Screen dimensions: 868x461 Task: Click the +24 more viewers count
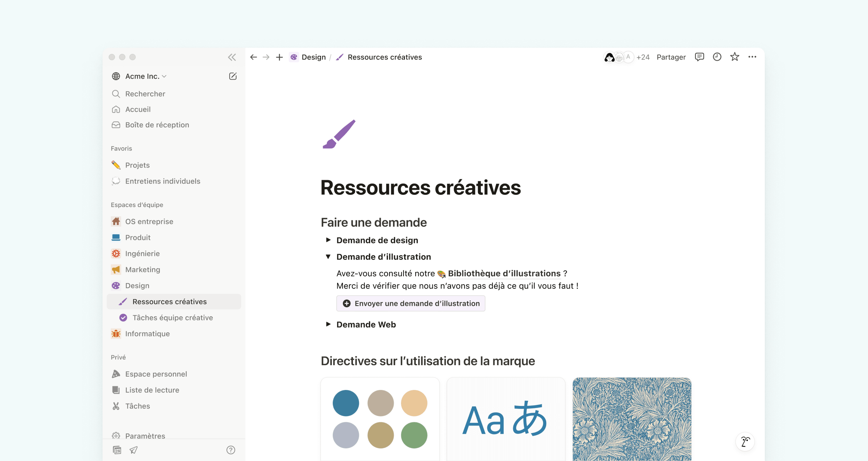(x=643, y=57)
